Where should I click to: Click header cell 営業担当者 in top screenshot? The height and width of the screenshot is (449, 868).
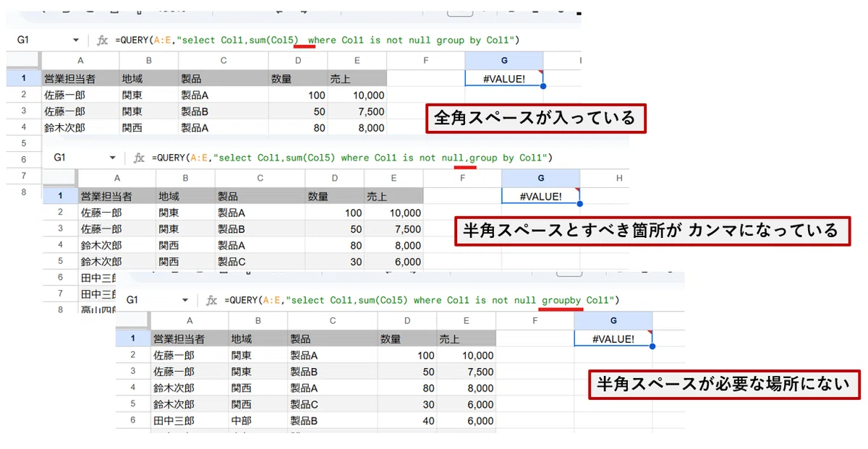[80, 78]
